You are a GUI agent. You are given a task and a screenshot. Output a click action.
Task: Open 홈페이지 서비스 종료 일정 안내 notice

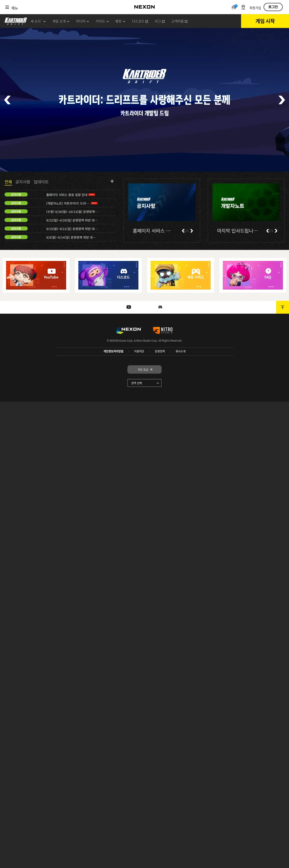pyautogui.click(x=67, y=195)
